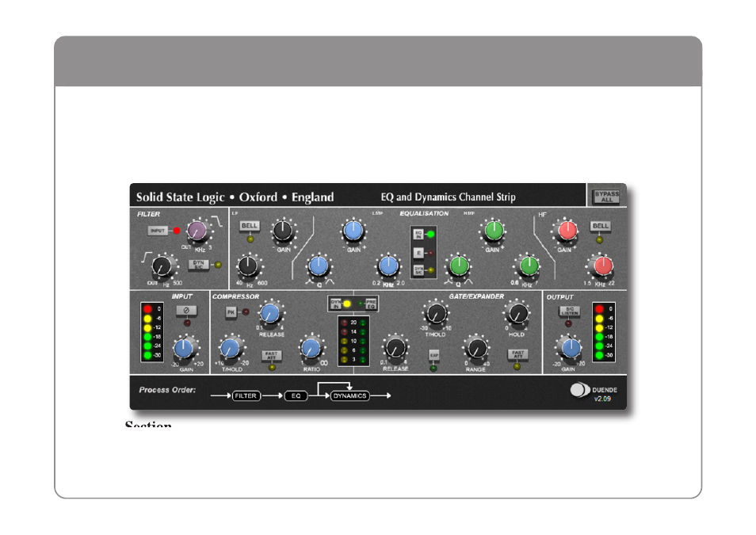Select DYNAMICS block in Process Order
756x535 pixels.
coord(350,396)
